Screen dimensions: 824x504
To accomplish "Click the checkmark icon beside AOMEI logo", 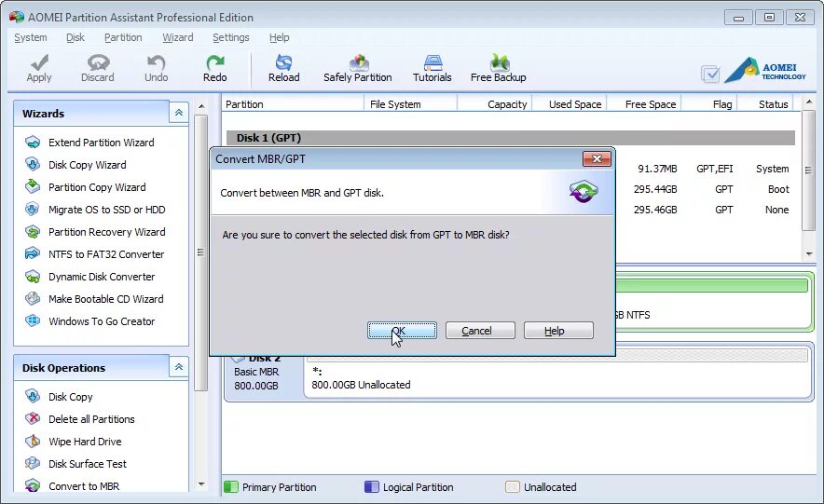I will tap(710, 74).
